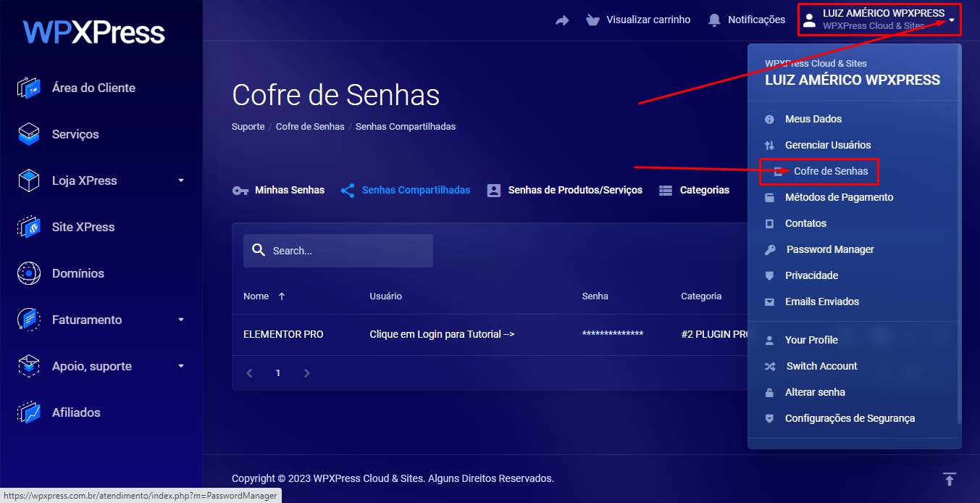This screenshot has width=980, height=503.
Task: Click the Search input field
Action: click(x=338, y=251)
